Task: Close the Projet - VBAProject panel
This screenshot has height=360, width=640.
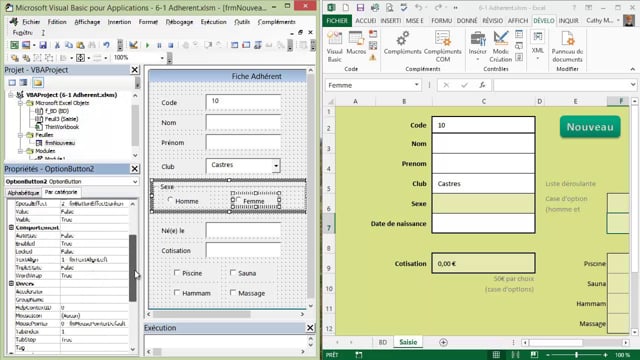Action: coord(135,70)
